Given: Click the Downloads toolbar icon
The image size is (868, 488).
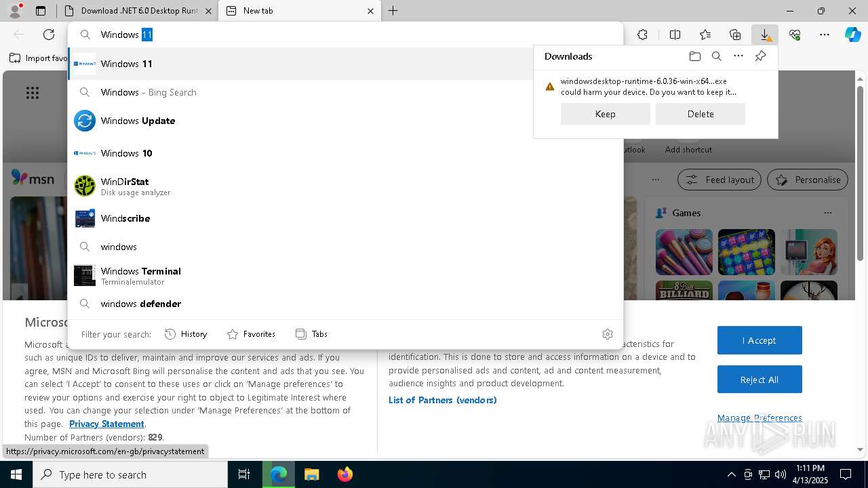Looking at the screenshot, I should pyautogui.click(x=765, y=35).
